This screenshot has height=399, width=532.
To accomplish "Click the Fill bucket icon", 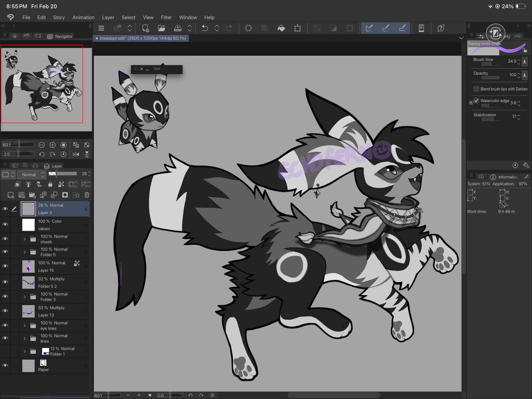I will tap(281, 28).
